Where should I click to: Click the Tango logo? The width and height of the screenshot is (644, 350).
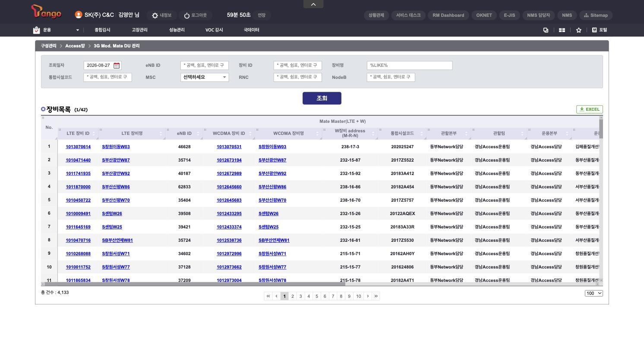click(x=47, y=12)
